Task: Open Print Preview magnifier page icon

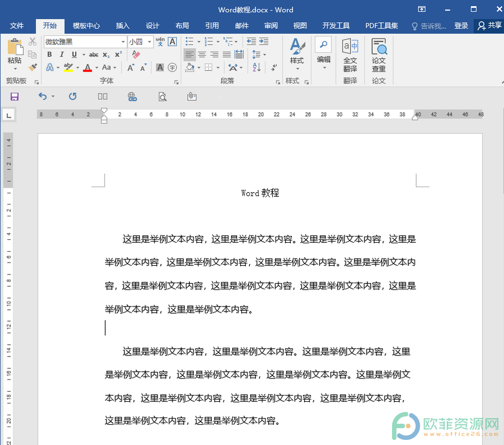Action: click(x=162, y=96)
